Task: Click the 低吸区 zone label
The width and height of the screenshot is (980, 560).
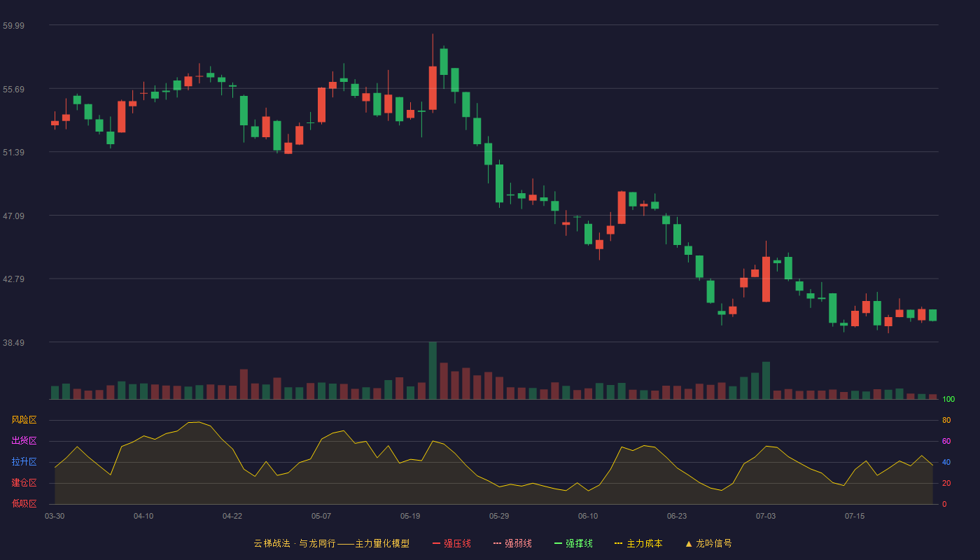Action: [x=24, y=504]
